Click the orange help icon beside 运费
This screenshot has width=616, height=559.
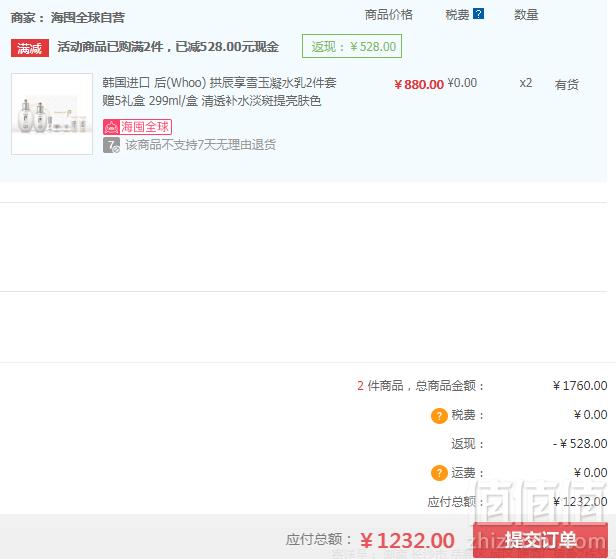tap(439, 473)
